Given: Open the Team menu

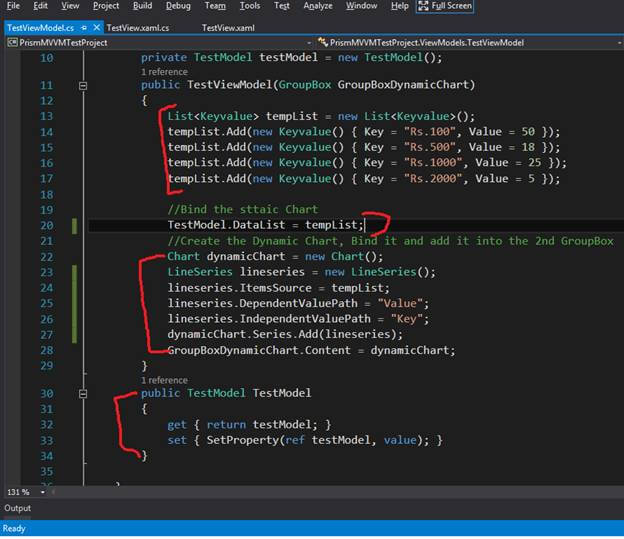Looking at the screenshot, I should (215, 6).
